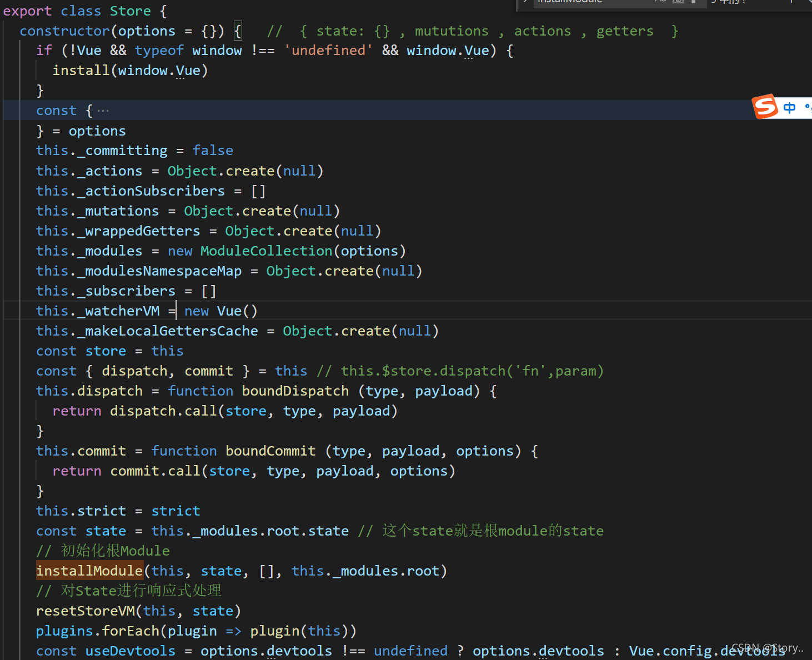812x660 pixels.
Task: Click 'resetStoreVM(this, state)' line
Action: point(138,611)
